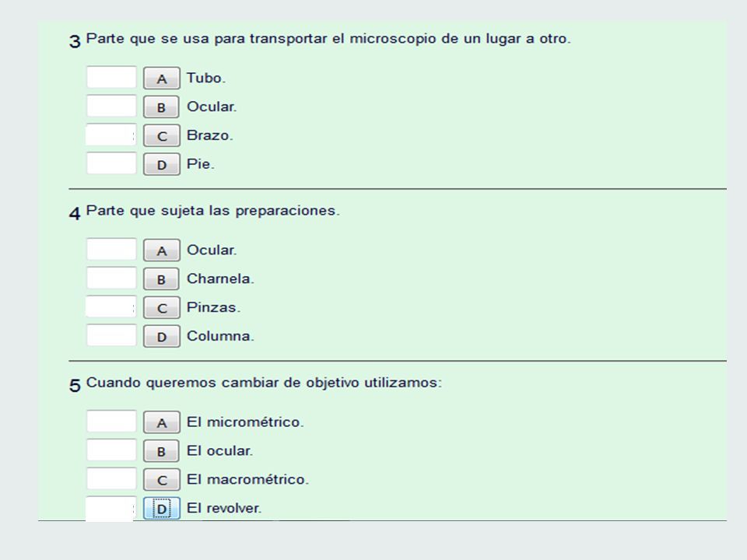Screen dimensions: 747x560
Task: Choose option B El ocular in question 5
Action: point(162,451)
